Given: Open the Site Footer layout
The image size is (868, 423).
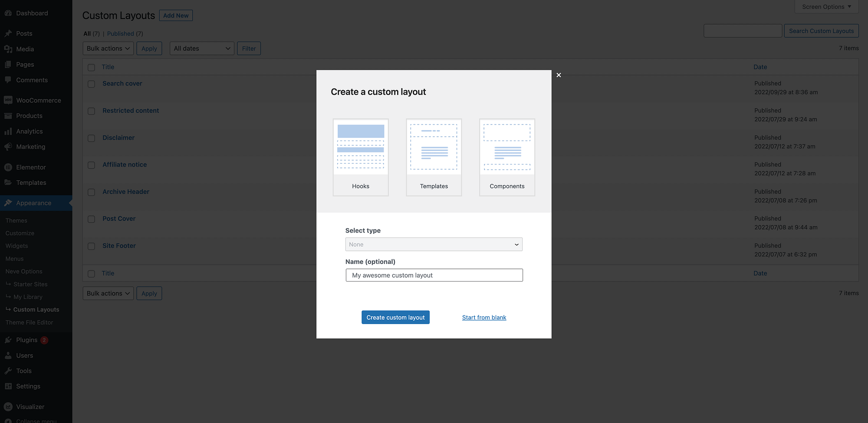Looking at the screenshot, I should click(x=119, y=246).
